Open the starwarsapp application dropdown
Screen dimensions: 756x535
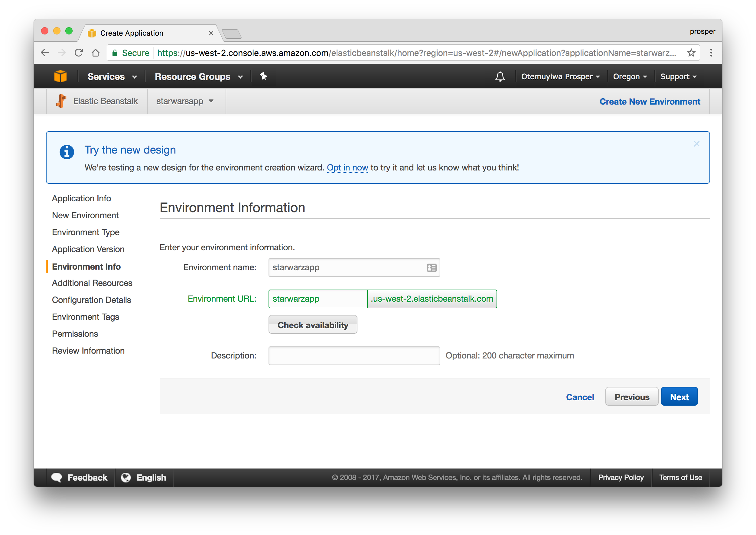[185, 101]
